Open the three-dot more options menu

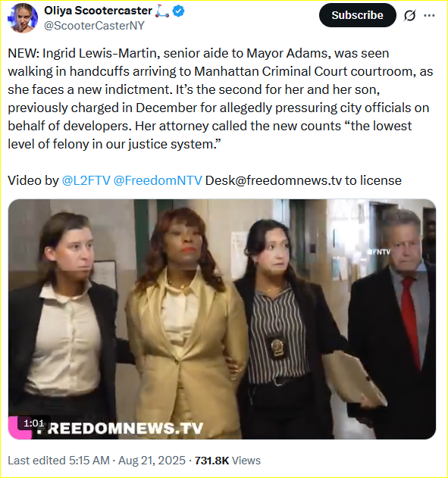[x=429, y=16]
